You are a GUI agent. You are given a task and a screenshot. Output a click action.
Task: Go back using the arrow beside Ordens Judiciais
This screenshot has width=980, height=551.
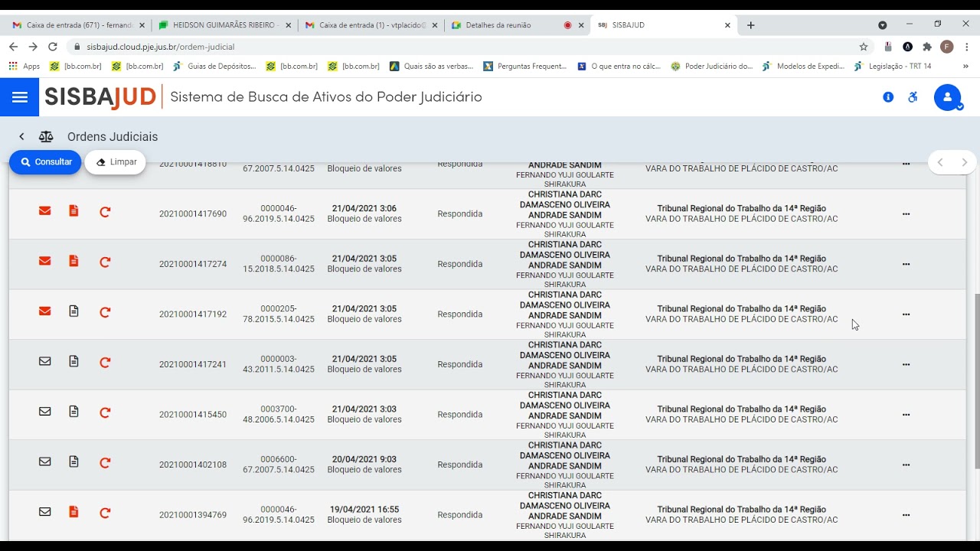pos(21,137)
